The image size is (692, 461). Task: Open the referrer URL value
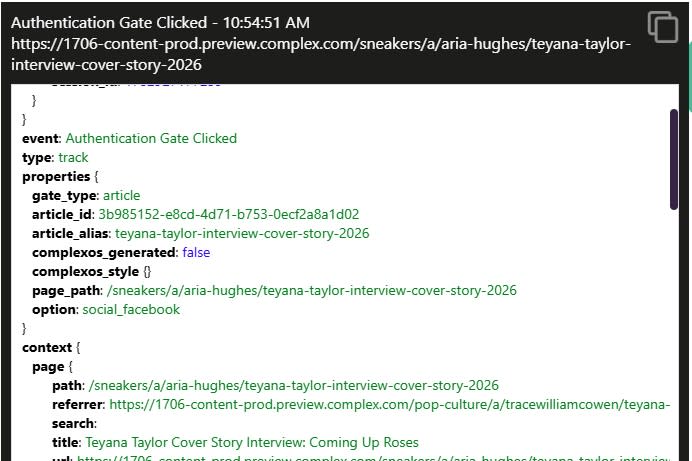pos(390,405)
